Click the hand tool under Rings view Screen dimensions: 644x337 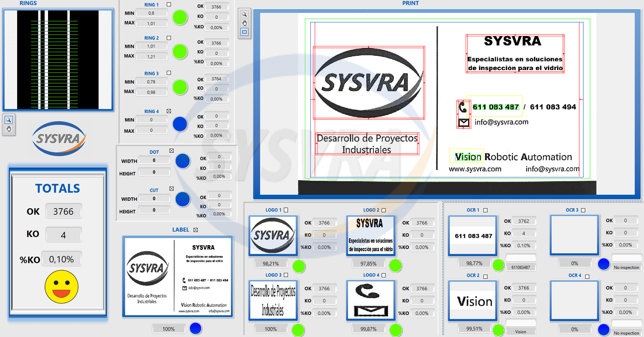point(8,129)
